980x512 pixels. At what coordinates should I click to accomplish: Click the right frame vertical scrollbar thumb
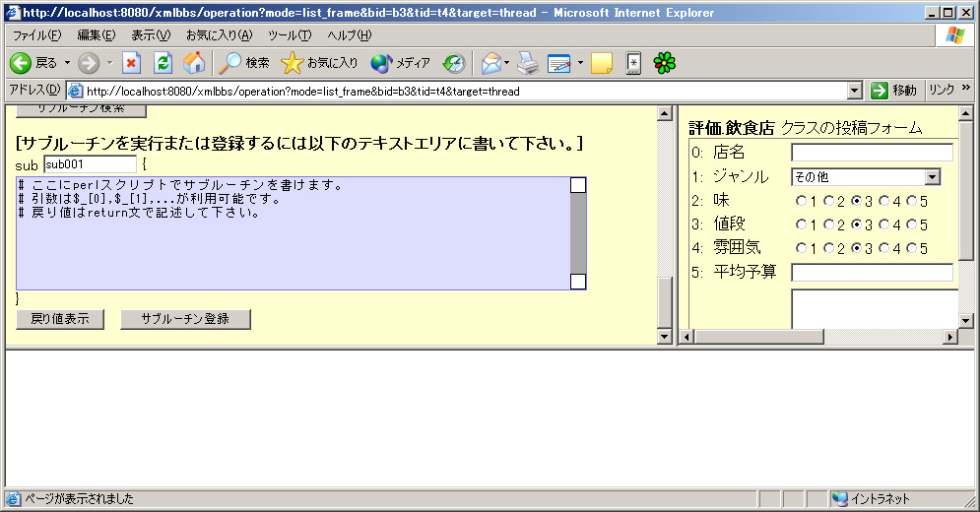point(965,191)
